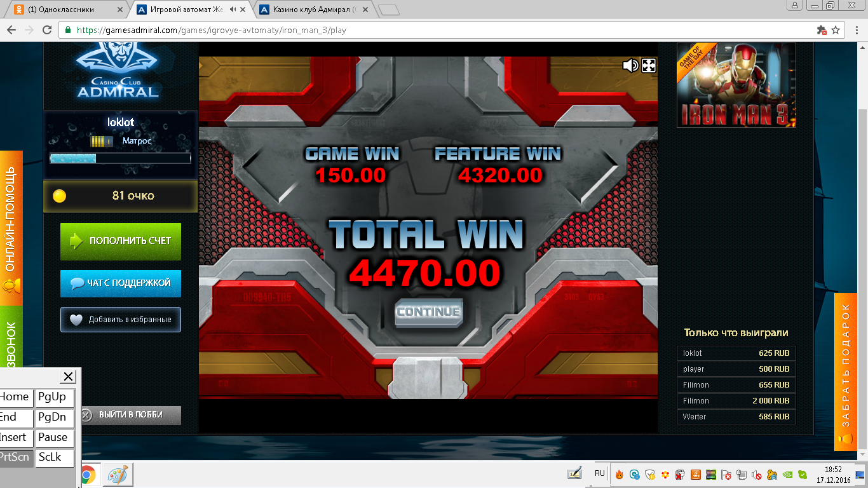868x488 pixels.
Task: Click the ScLk key on on-screen keyboard
Action: click(54, 457)
